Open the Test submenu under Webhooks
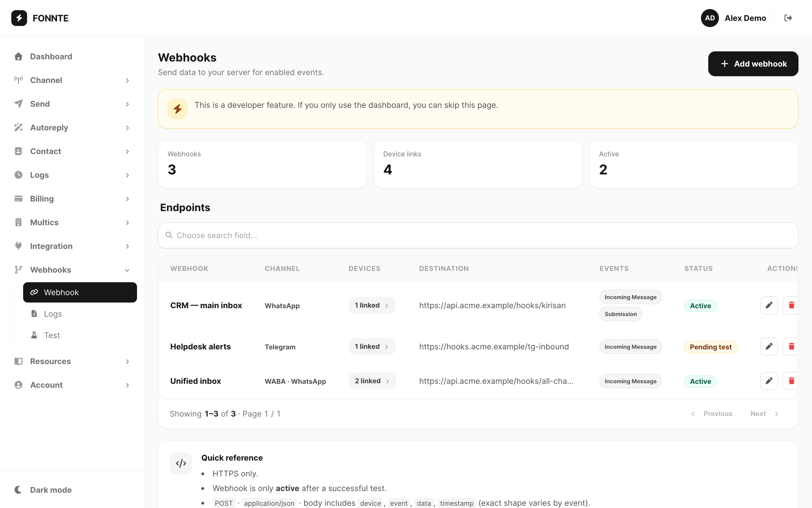The height and width of the screenshot is (508, 812). pos(80,335)
